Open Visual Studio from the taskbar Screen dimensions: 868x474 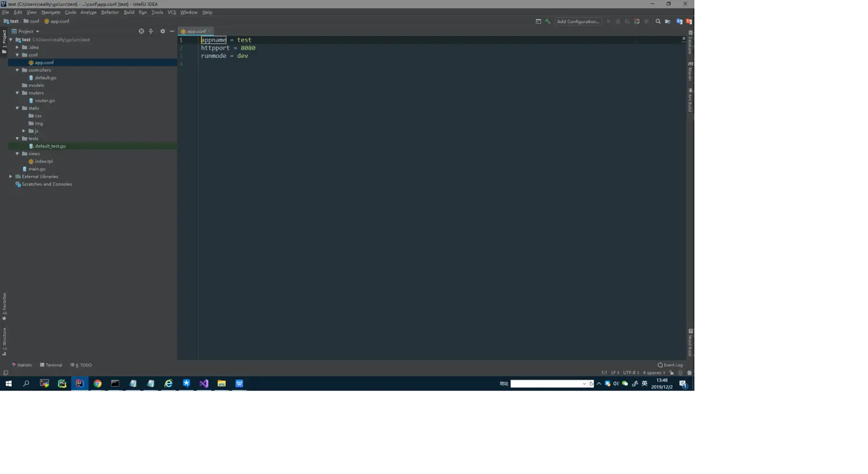[204, 383]
